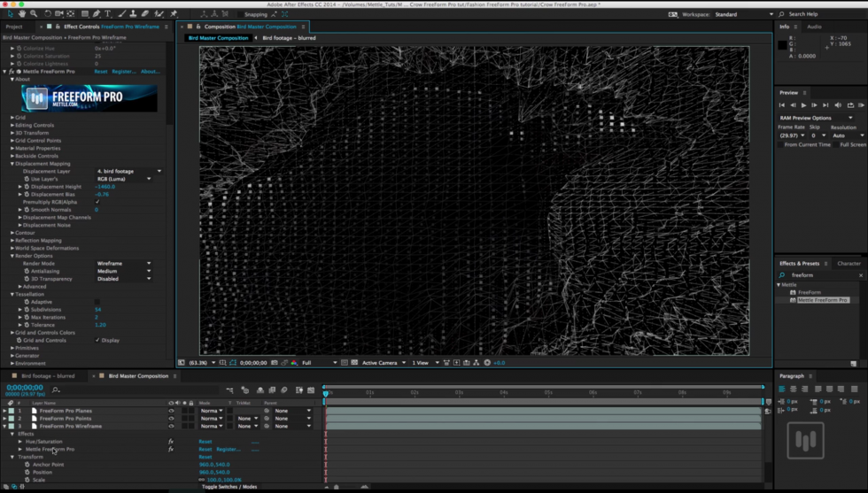Click Reset for Hue/Saturation effect in timeline

coord(205,442)
